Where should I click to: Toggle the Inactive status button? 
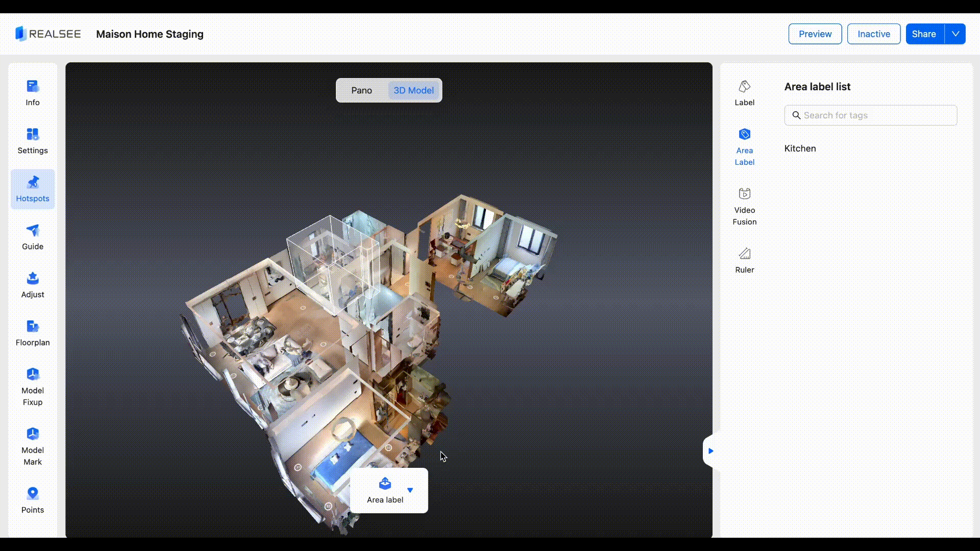click(873, 34)
